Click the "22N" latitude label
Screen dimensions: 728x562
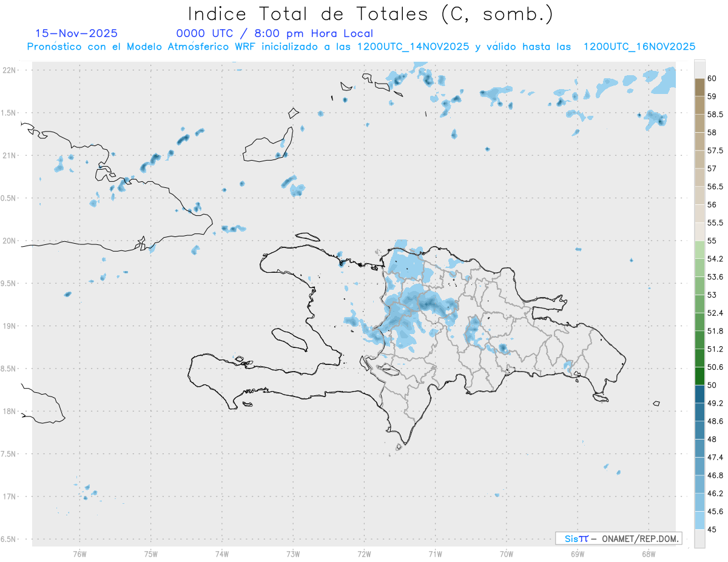click(10, 70)
